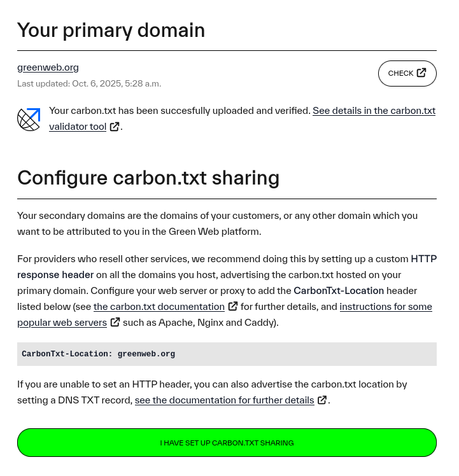The width and height of the screenshot is (459, 476).
Task: Open "See details in the carbon.txt" link
Action: (374, 111)
